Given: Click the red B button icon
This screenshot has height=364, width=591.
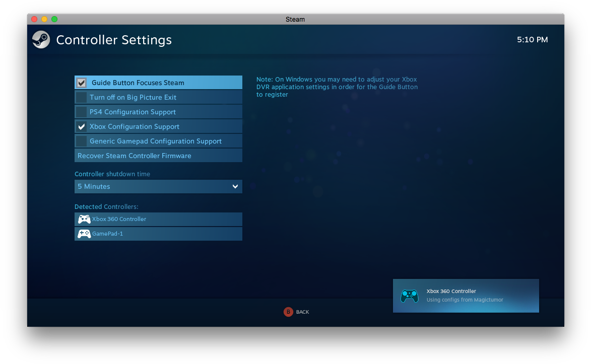Looking at the screenshot, I should (288, 312).
